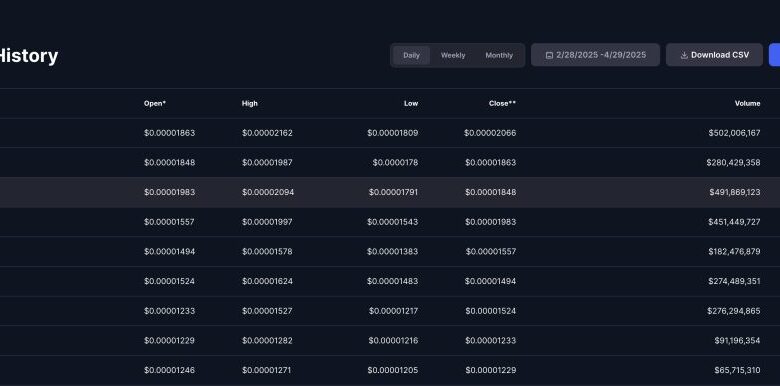Switch to the Monthly interval tab
Image resolution: width=780 pixels, height=386 pixels.
tap(499, 55)
